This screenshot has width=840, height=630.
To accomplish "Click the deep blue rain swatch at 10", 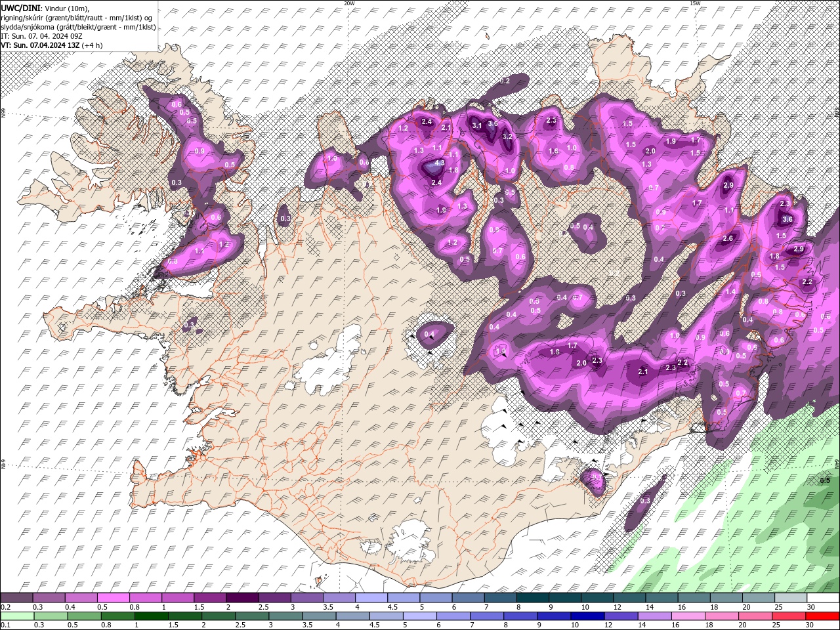I will coord(587,616).
